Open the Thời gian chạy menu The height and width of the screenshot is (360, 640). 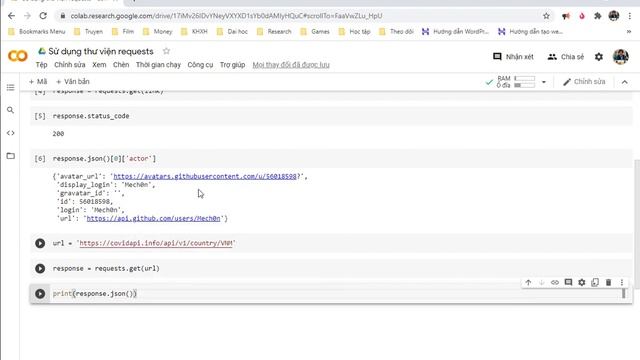(158, 65)
